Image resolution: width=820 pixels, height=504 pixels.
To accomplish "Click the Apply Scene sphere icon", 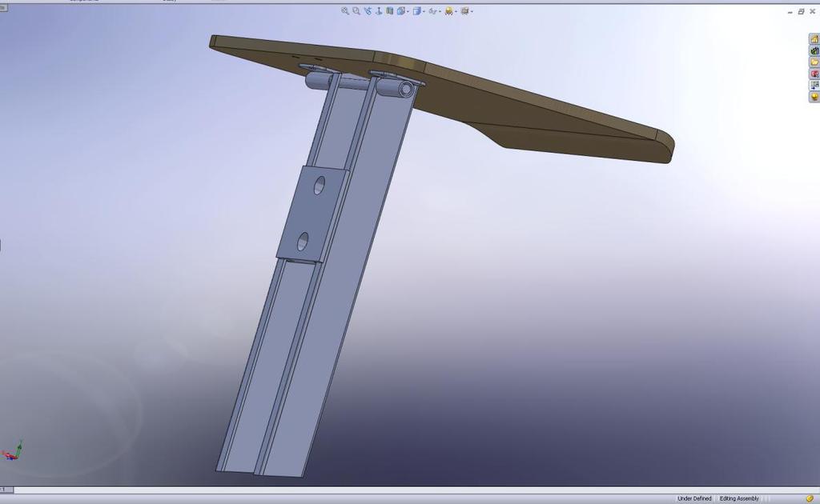I will (x=448, y=11).
